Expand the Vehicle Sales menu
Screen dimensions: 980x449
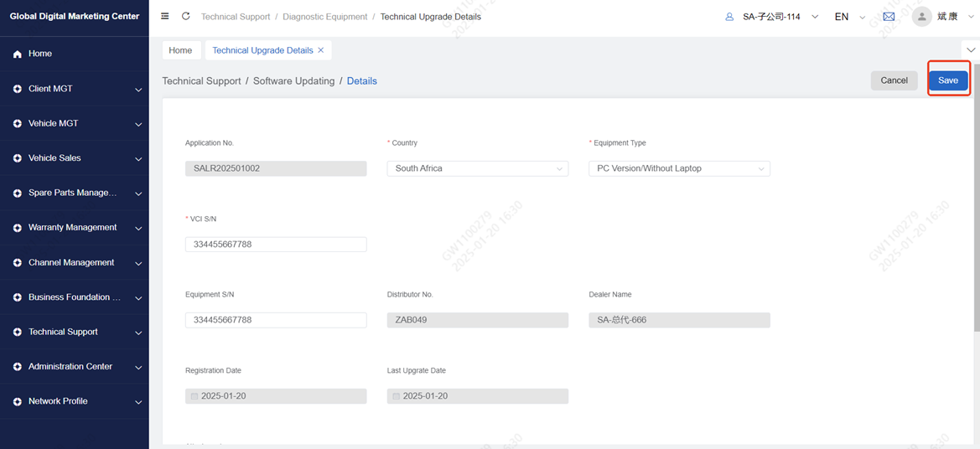tap(74, 157)
